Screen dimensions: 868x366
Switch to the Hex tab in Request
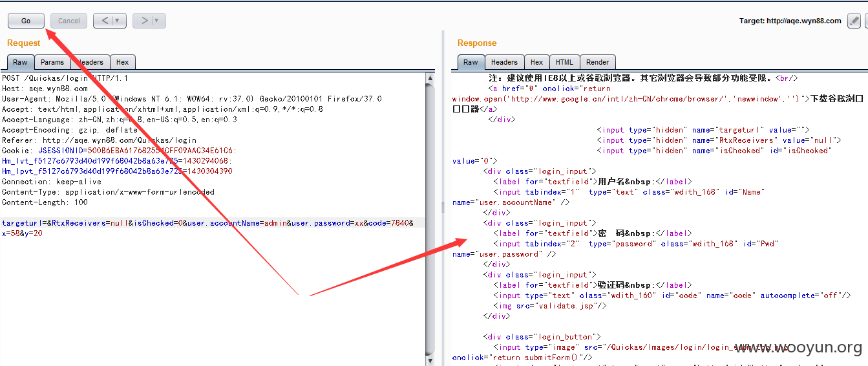[123, 62]
